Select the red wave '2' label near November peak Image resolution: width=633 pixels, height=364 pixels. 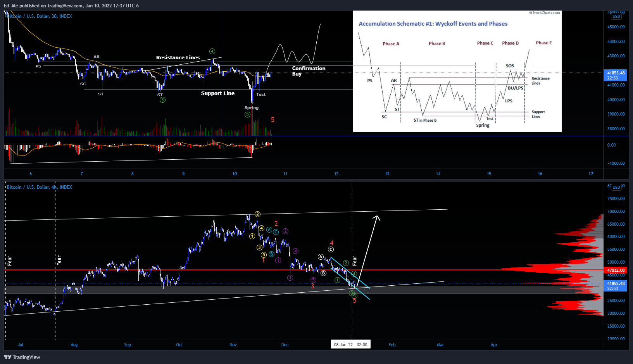[276, 224]
